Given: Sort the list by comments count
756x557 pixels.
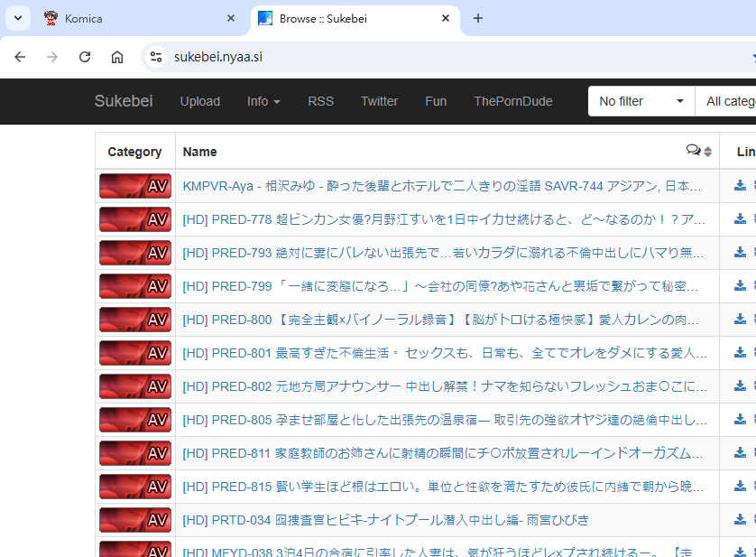Looking at the screenshot, I should pyautogui.click(x=699, y=151).
